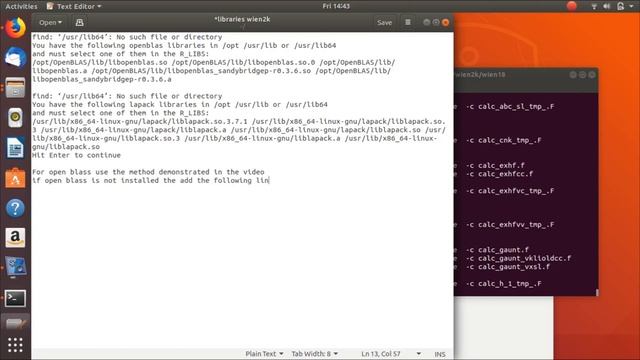This screenshot has width=640, height=360.
Task: Click the line starting 'For open blass use'
Action: point(148,172)
